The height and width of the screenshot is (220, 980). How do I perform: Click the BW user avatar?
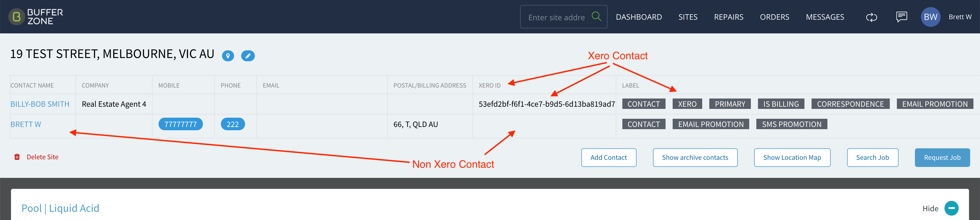930,17
